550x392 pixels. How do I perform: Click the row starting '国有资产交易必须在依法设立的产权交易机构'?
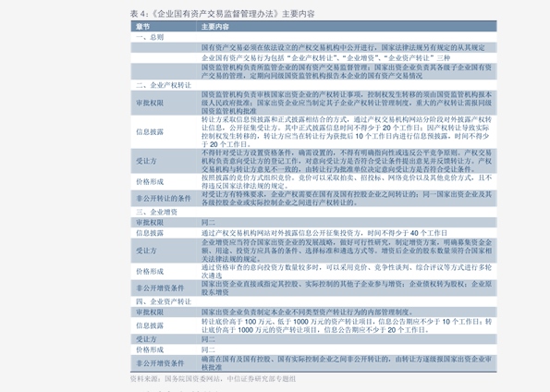(x=313, y=48)
